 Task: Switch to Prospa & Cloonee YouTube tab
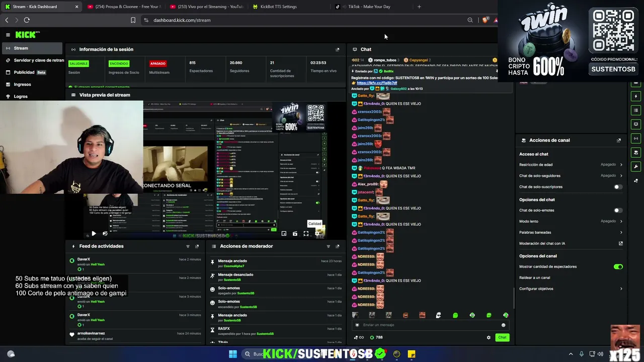click(x=123, y=7)
